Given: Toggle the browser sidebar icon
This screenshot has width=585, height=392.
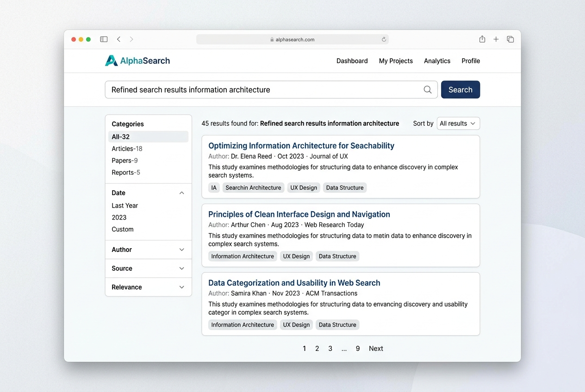Looking at the screenshot, I should point(104,39).
